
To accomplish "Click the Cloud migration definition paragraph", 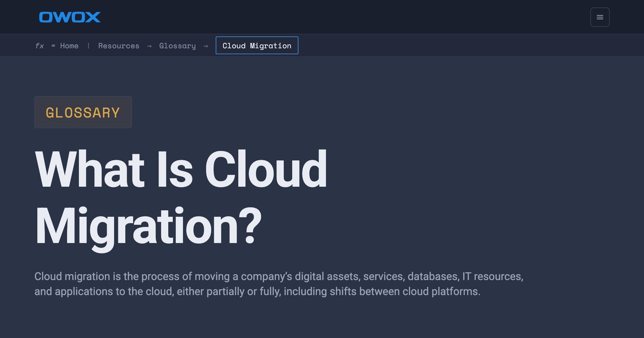I will [x=279, y=284].
